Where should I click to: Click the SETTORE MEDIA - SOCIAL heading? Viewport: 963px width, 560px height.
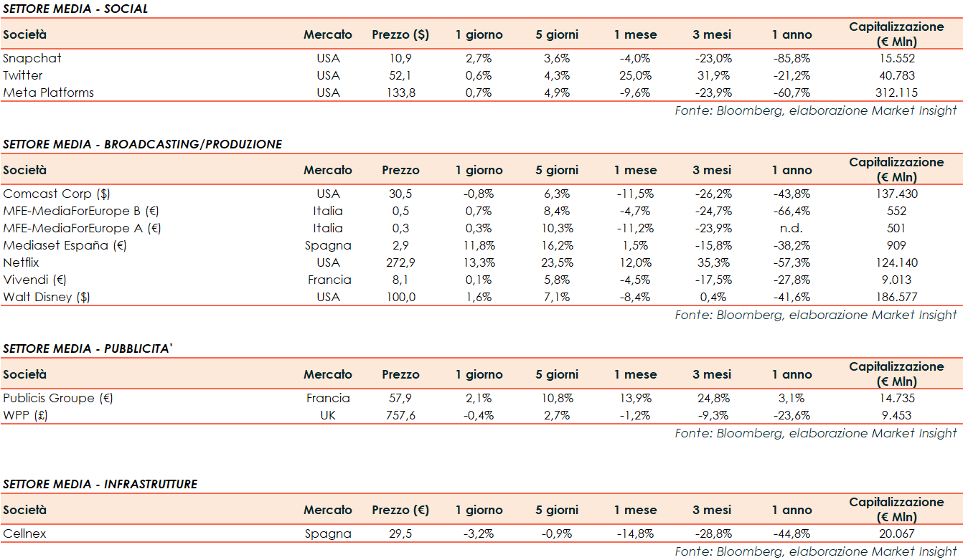[x=75, y=9]
